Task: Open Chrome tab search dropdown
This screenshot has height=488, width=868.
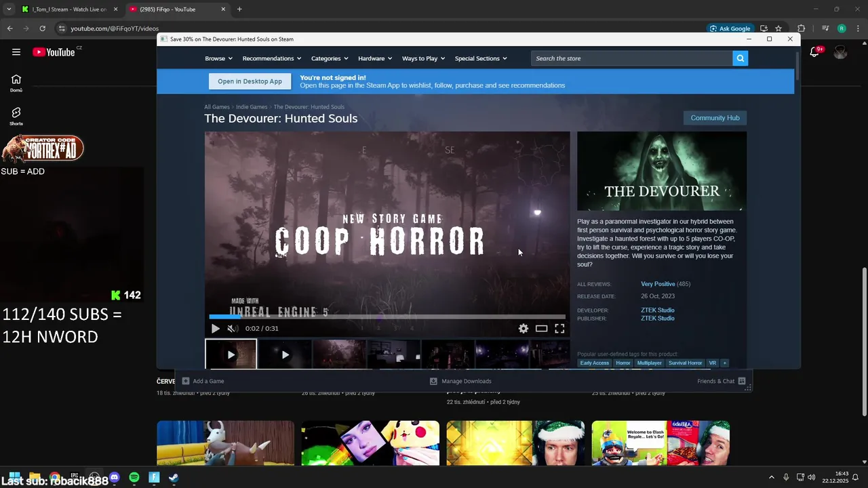Action: [9, 9]
